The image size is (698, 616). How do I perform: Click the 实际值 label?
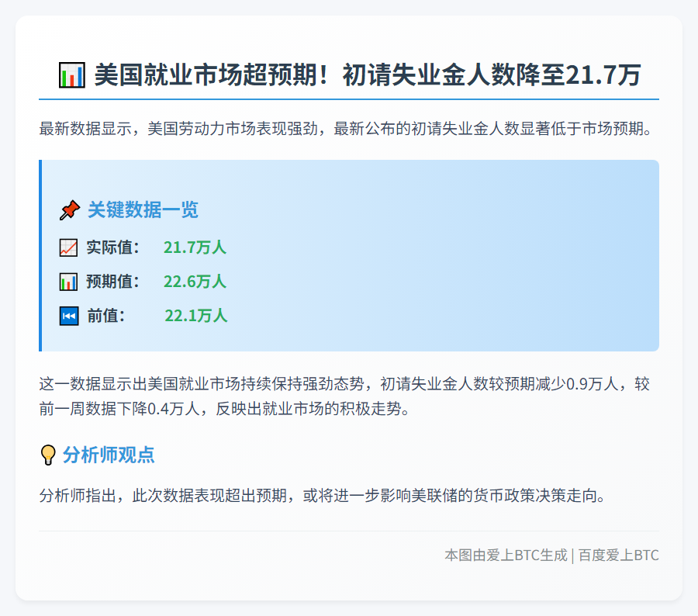(x=112, y=247)
